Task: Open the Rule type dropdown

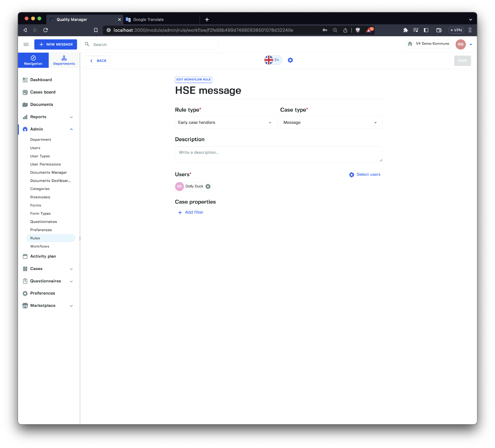Action: point(226,123)
